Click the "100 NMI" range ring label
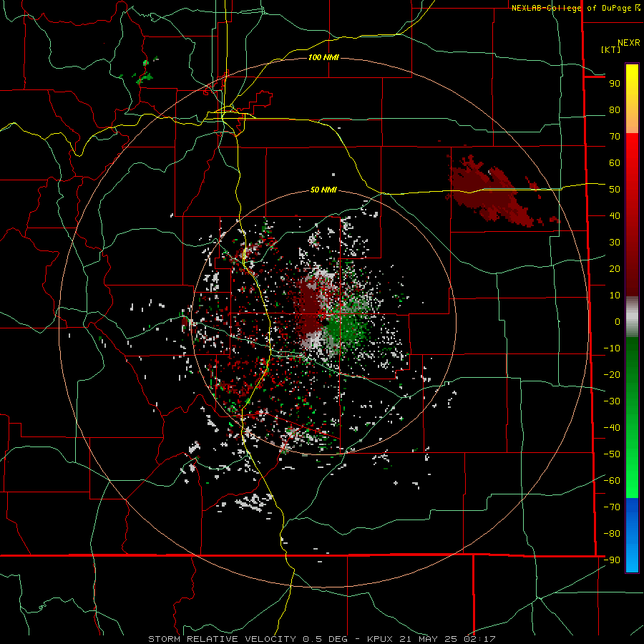The width and height of the screenshot is (644, 644). click(x=323, y=57)
